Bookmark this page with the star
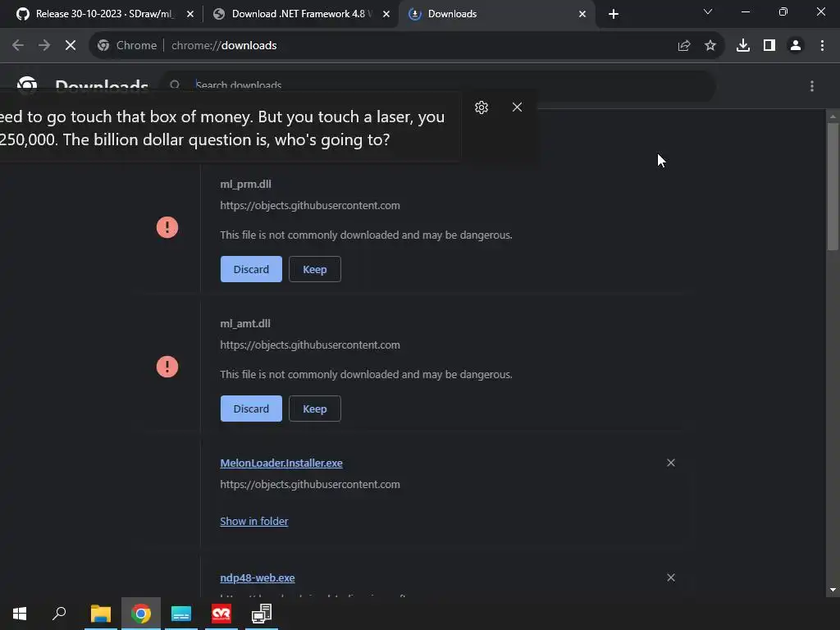The image size is (840, 630). tap(710, 46)
